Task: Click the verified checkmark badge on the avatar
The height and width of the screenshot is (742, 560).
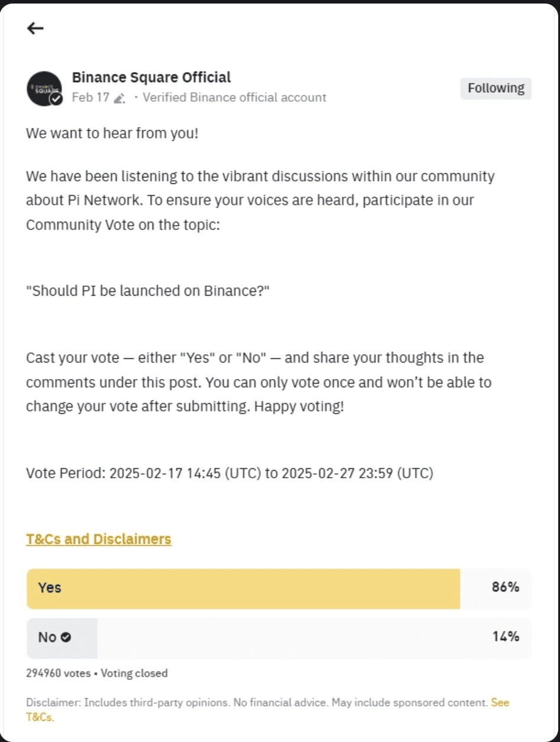Action: click(x=57, y=99)
